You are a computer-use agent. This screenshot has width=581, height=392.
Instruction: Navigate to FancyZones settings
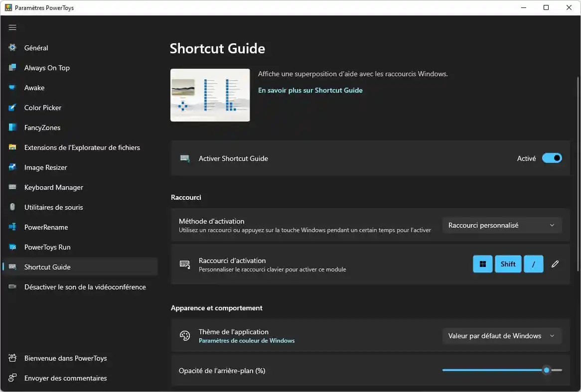[x=80, y=128]
